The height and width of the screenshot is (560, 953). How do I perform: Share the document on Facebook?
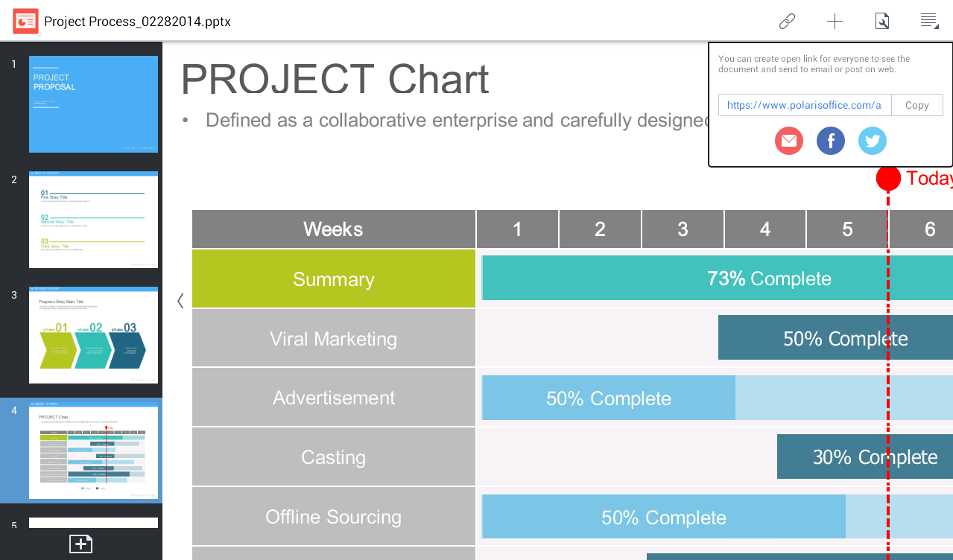(x=831, y=141)
